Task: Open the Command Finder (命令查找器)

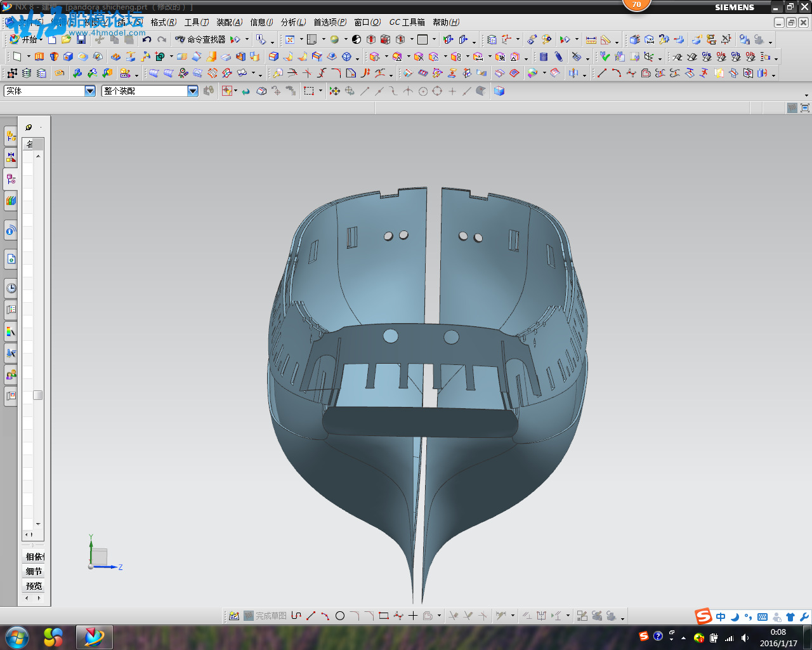Action: click(200, 39)
